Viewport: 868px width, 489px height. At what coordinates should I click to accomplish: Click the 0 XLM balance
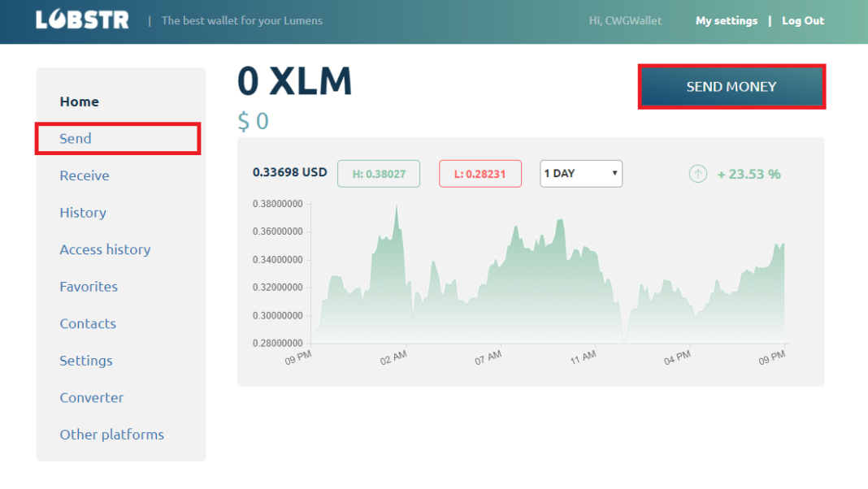coord(294,81)
